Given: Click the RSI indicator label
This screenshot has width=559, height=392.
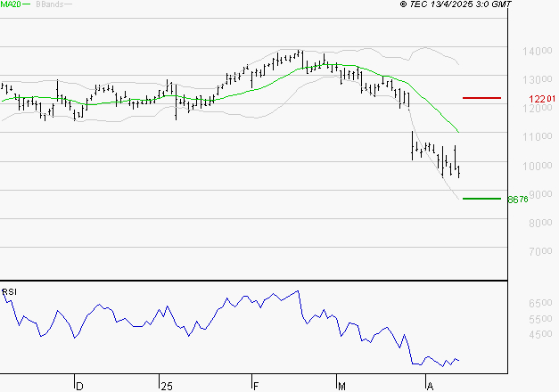Looking at the screenshot, I should coord(9,292).
